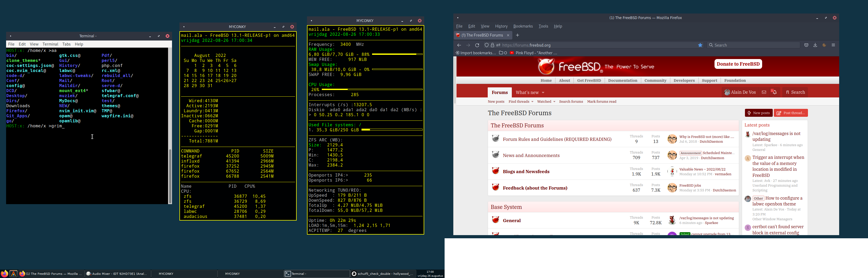The image size is (868, 278).
Task: Click Donate to FreeBSD button
Action: point(738,64)
